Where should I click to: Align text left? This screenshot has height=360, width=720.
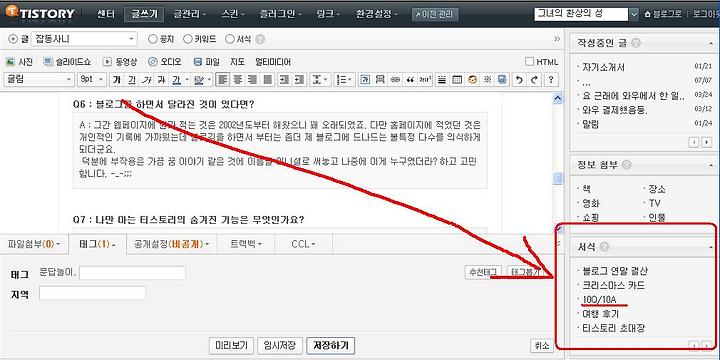223,79
